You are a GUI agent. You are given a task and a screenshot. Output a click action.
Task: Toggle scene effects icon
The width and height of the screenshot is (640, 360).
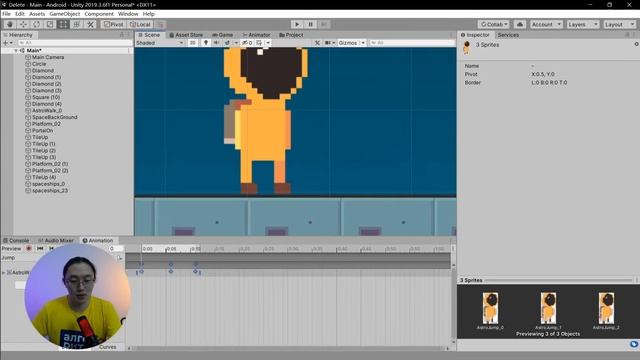[227, 43]
